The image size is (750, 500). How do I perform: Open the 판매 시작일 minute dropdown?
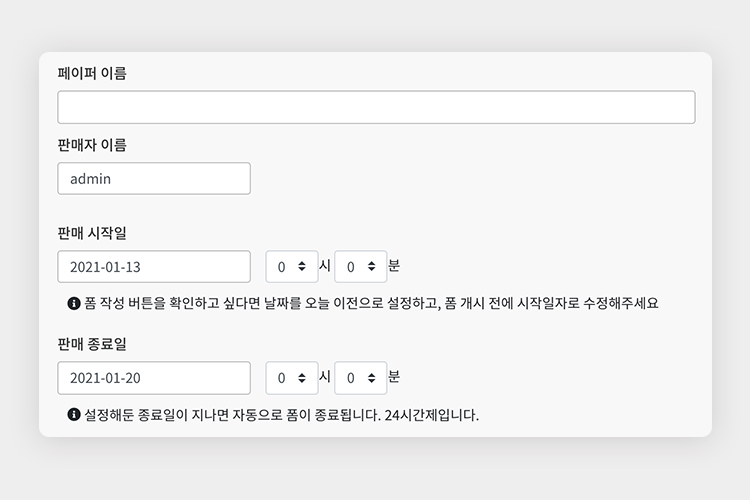(361, 267)
